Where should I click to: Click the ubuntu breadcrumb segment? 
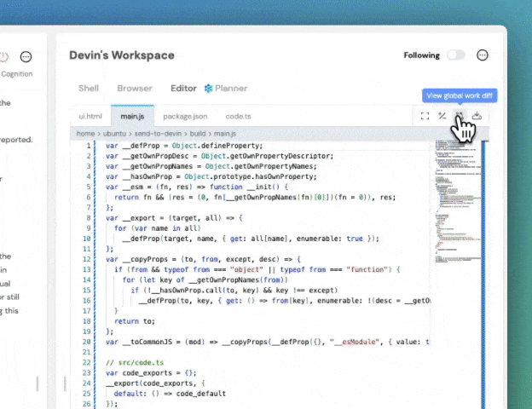pyautogui.click(x=114, y=134)
